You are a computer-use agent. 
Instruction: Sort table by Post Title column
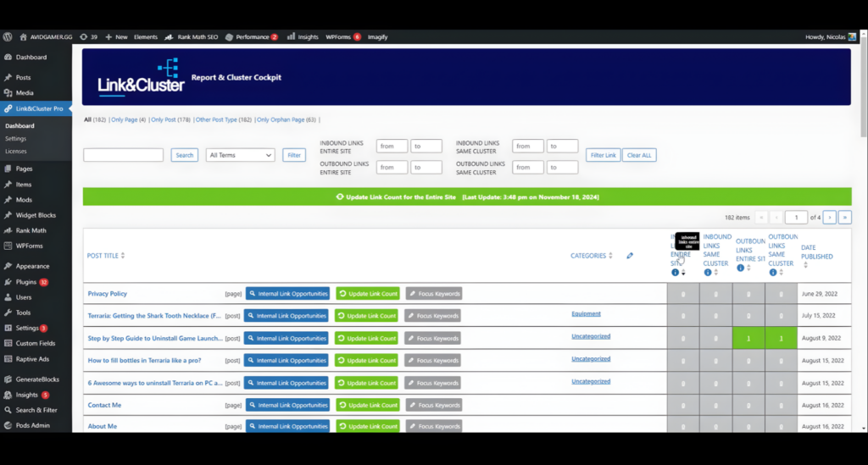point(106,256)
